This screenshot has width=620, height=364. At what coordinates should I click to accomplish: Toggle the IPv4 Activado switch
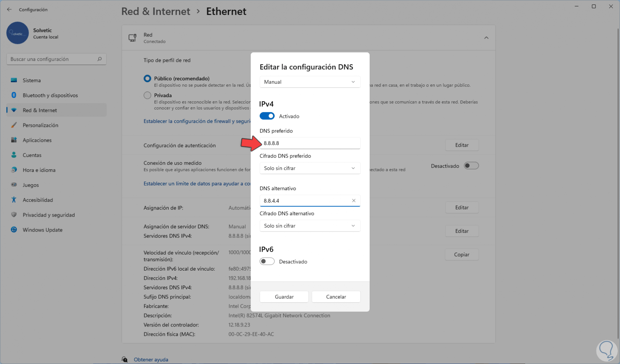coord(267,116)
